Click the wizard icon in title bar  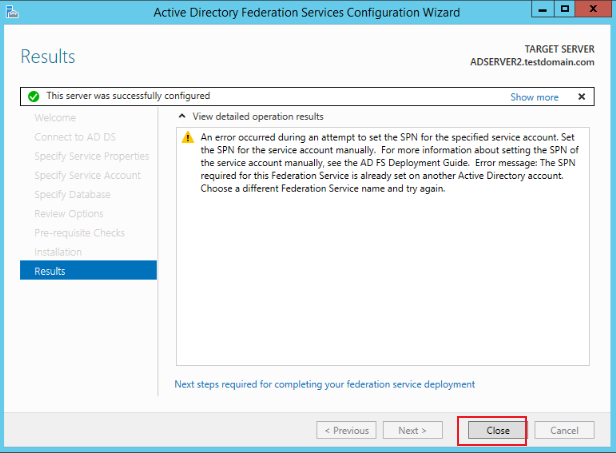[12, 12]
